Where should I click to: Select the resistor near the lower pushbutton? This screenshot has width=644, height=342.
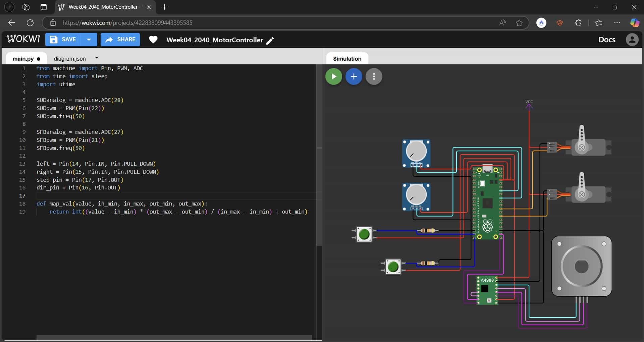pos(427,263)
